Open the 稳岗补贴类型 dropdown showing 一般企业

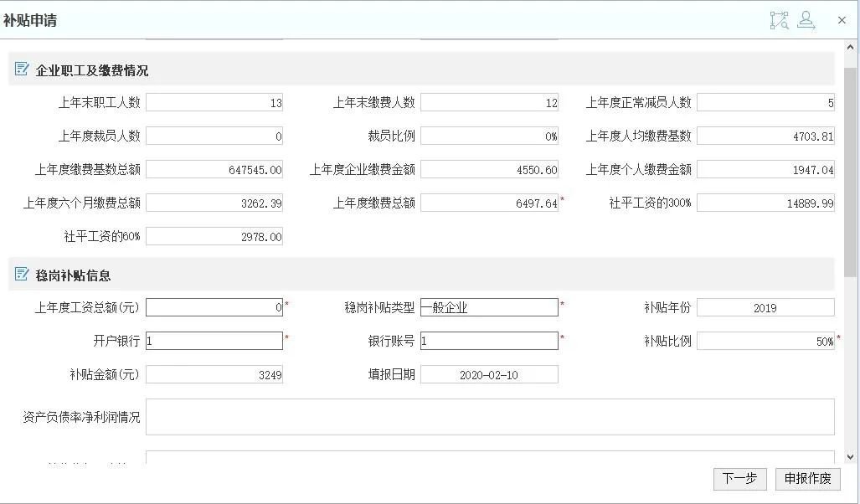(489, 307)
